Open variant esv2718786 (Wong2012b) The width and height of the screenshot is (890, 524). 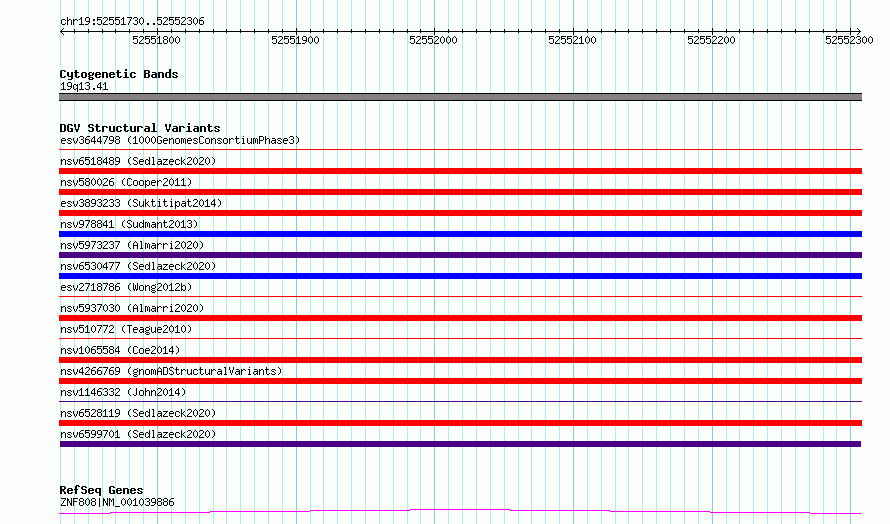(x=126, y=287)
